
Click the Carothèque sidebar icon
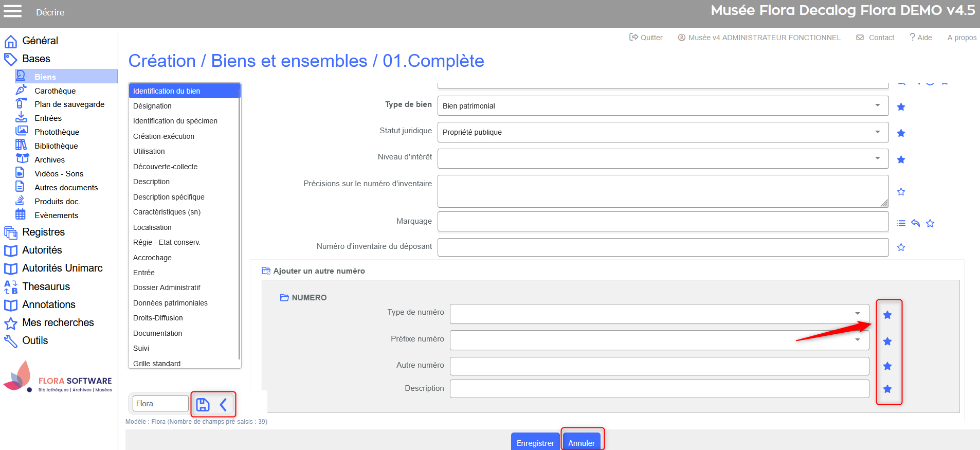(21, 90)
